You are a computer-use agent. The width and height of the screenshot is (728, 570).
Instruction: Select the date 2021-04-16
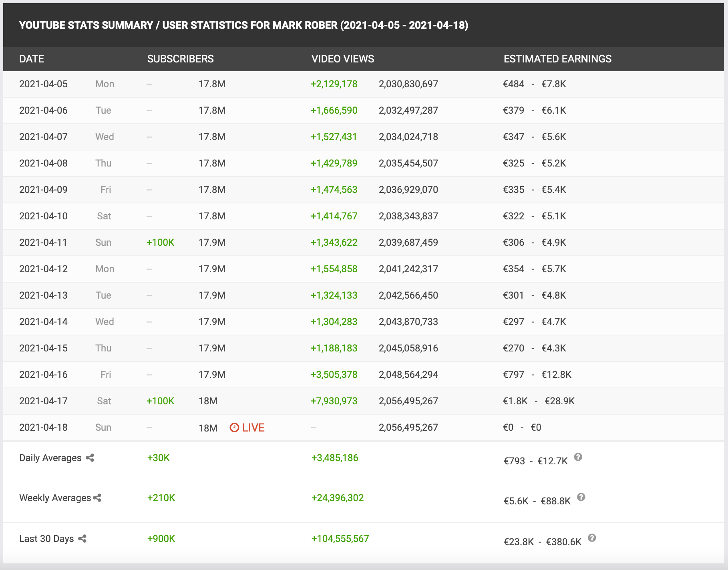point(43,375)
